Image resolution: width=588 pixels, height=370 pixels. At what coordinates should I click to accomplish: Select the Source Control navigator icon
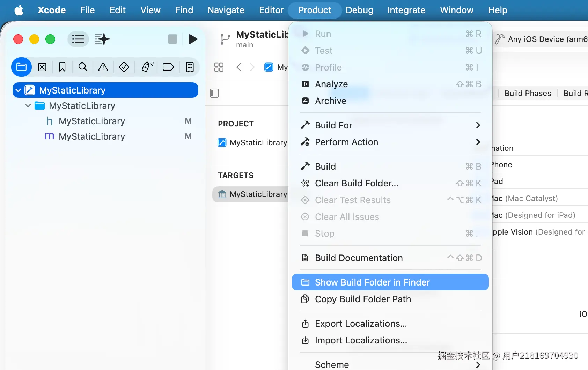(x=42, y=67)
